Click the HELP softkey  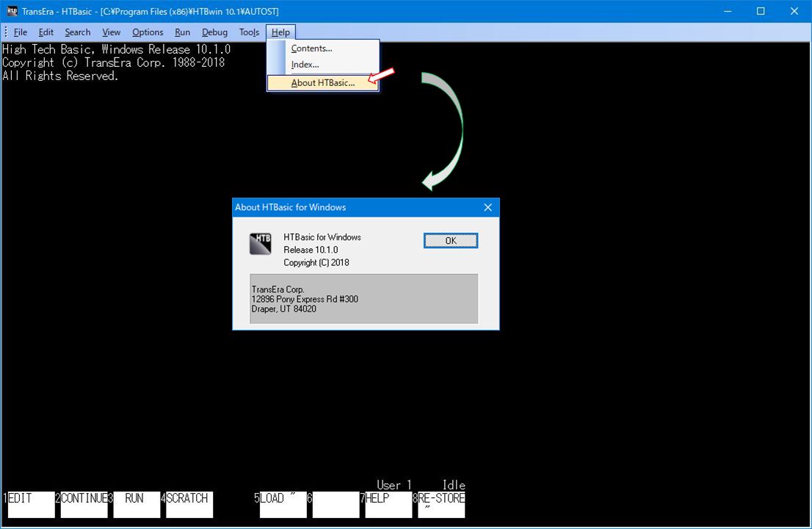coord(389,505)
